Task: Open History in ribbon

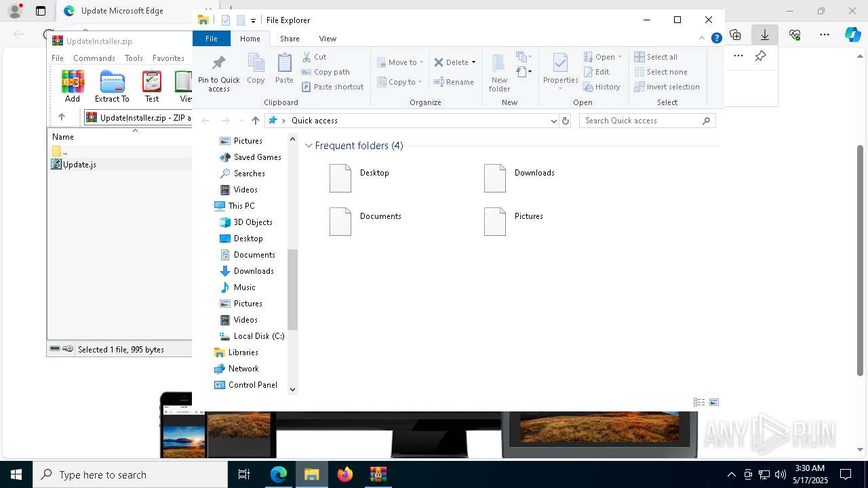Action: point(601,87)
